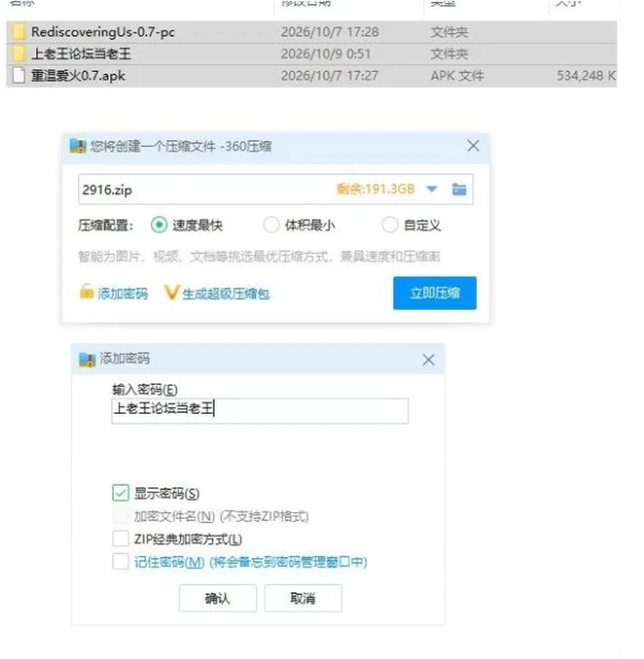Click the 2916.zip filename field
Viewport: 644px width, 659px height.
pyautogui.click(x=276, y=189)
